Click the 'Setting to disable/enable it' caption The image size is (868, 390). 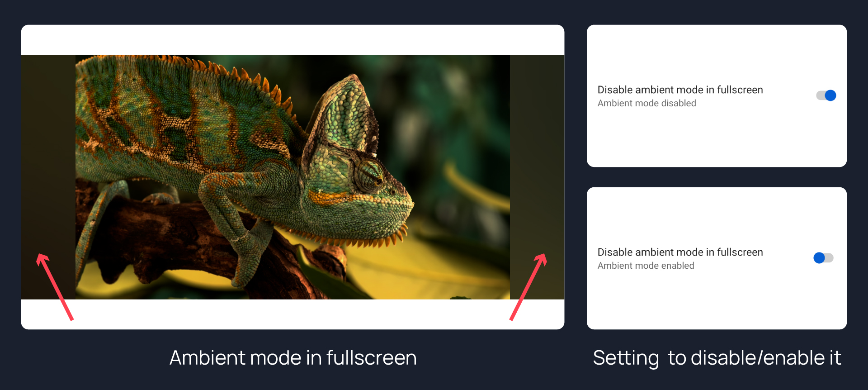point(717,358)
